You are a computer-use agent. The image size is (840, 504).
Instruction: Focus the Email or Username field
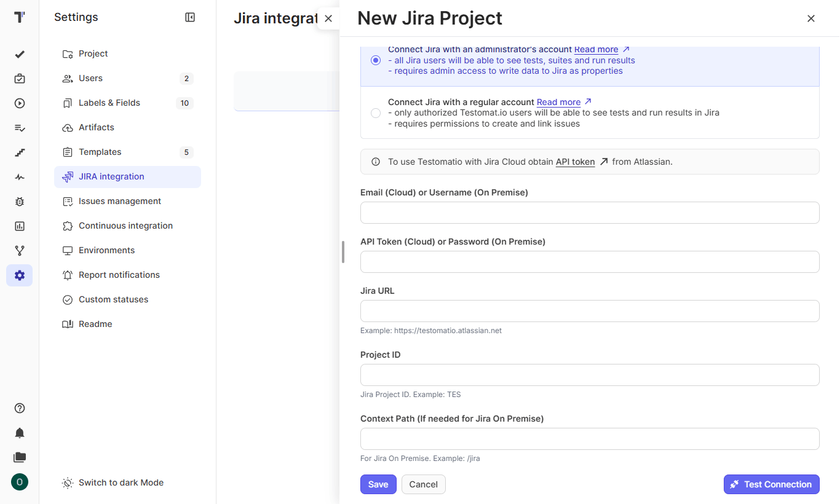(x=590, y=213)
